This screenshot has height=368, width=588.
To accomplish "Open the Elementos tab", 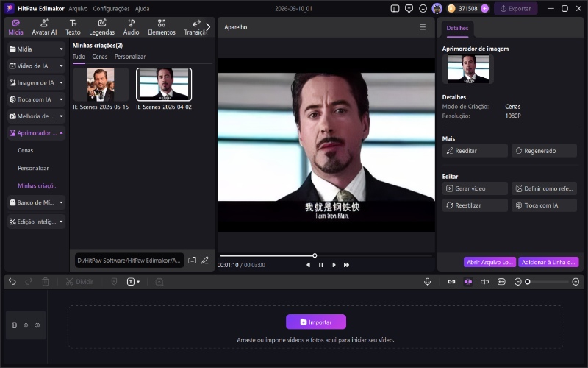I will [x=162, y=27].
